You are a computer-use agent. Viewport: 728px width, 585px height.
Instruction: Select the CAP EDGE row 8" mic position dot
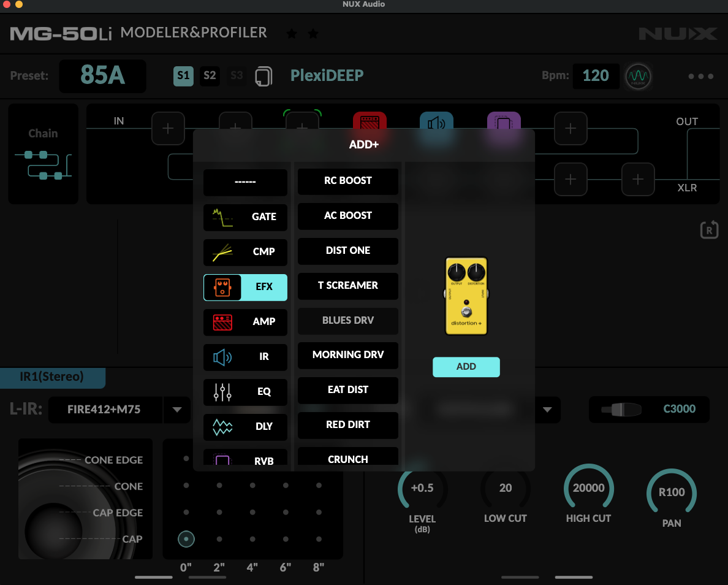point(319,512)
